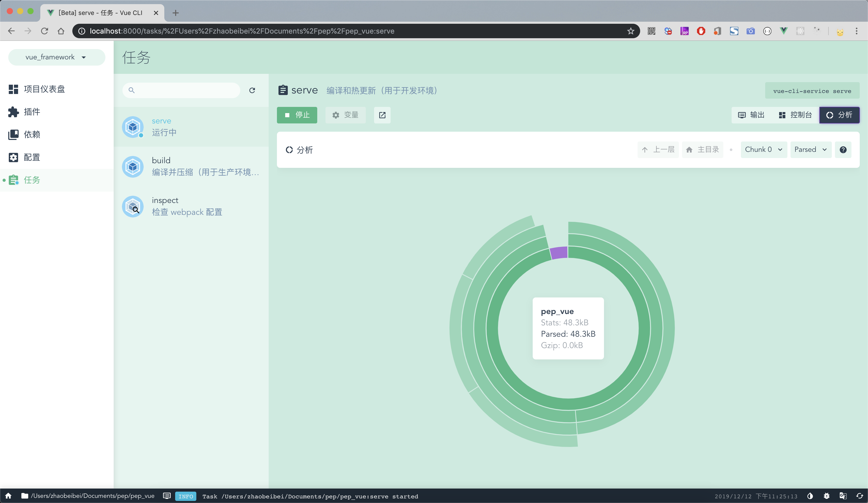Screen dimensions: 868x503
Task: Toggle dark mode icon in status bar
Action: (810, 496)
